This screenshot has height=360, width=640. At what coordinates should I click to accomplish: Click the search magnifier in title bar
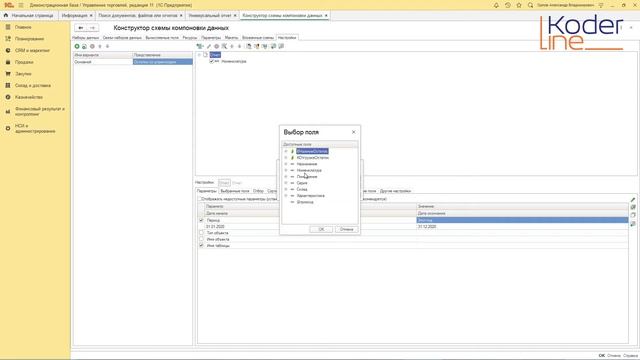530,5
